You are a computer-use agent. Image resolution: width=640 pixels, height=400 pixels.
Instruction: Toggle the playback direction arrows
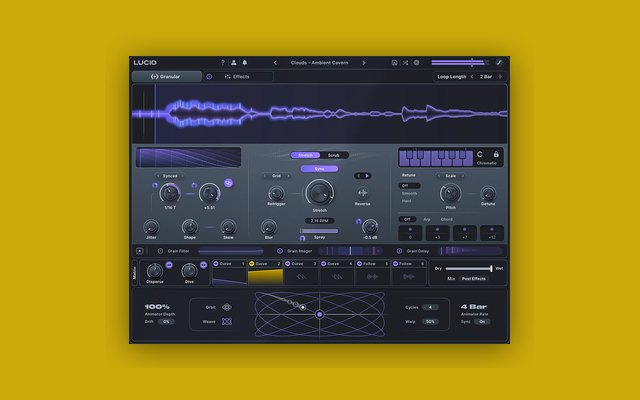362,176
